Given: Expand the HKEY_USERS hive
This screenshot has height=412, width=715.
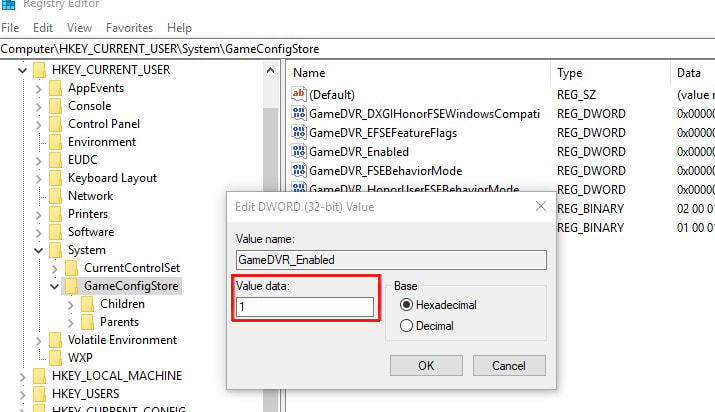Looking at the screenshot, I should coord(22,394).
